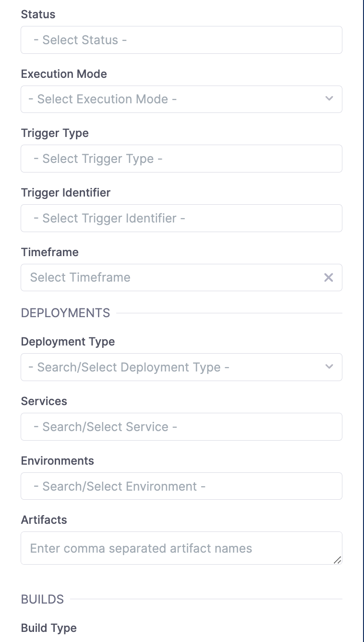Viewport: 364px width, 642px height.
Task: Expand the Search/Select Service dropdown
Action: click(x=181, y=427)
